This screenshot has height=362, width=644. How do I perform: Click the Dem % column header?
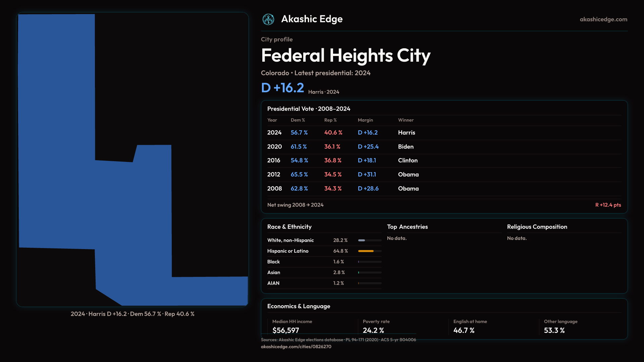click(298, 120)
